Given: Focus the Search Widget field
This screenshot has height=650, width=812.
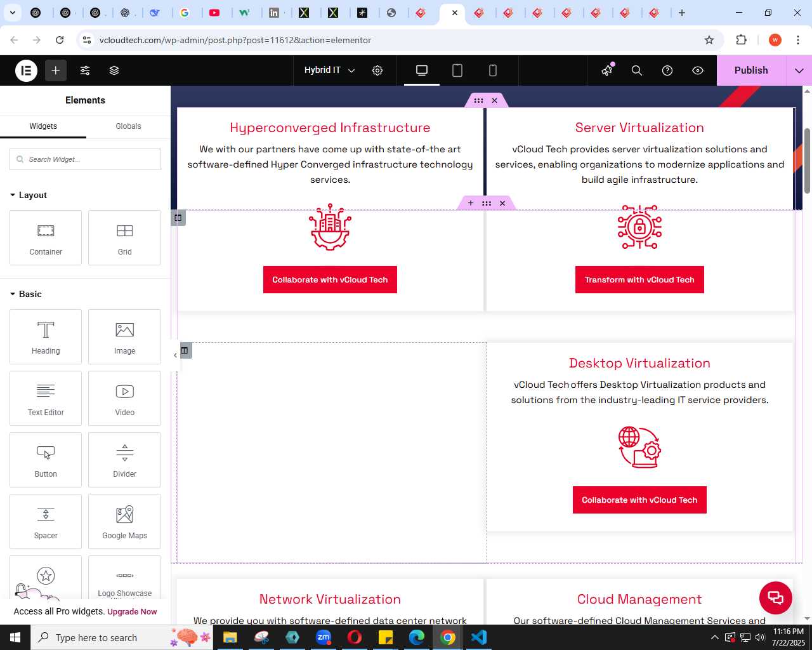Looking at the screenshot, I should click(85, 159).
